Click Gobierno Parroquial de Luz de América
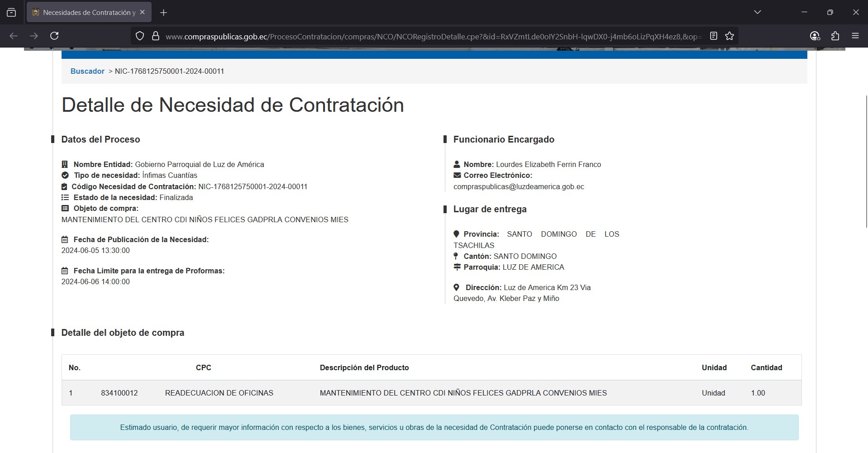The width and height of the screenshot is (868, 453). (x=200, y=164)
